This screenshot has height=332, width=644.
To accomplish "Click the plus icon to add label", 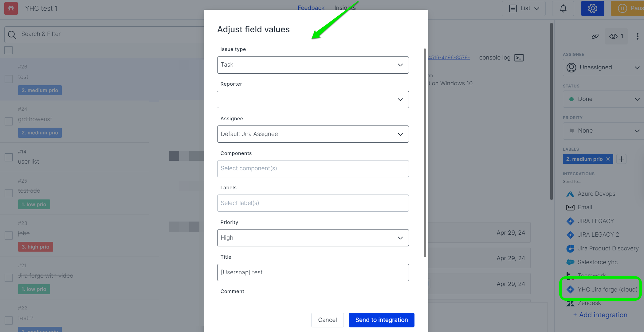I will tap(621, 159).
